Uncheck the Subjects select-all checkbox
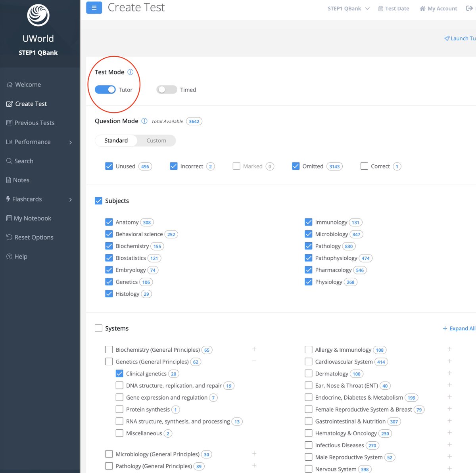This screenshot has width=476, height=473. 99,201
